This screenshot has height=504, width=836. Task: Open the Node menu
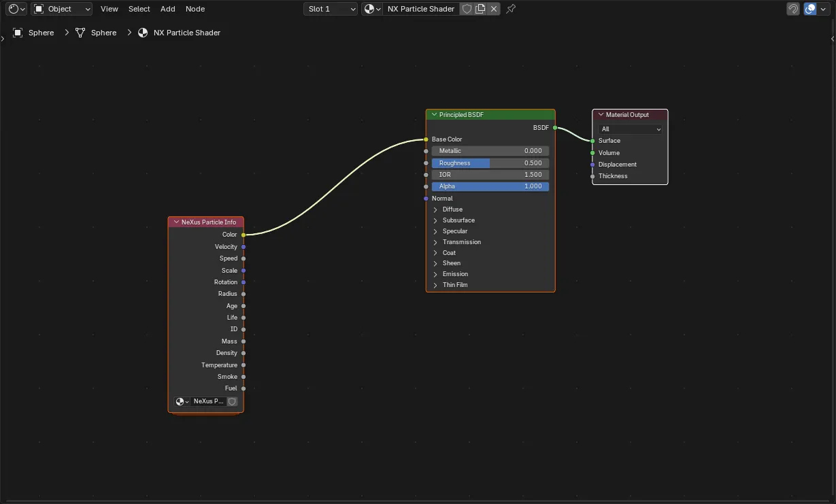(195, 9)
